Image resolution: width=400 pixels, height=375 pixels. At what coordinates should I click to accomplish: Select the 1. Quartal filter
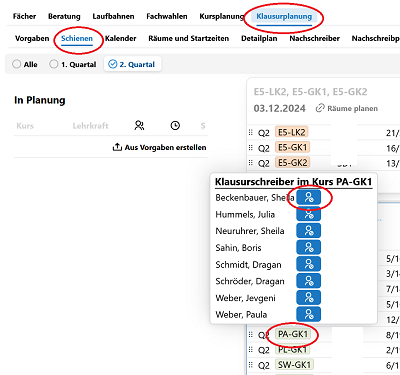(73, 64)
